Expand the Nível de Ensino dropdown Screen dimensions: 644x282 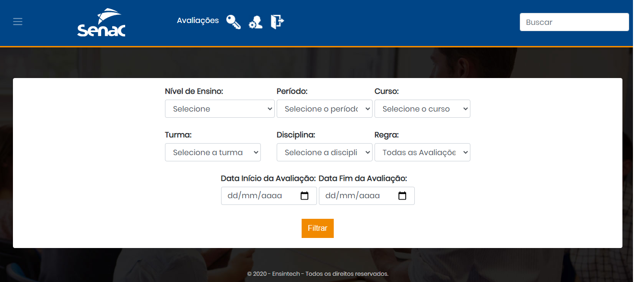click(x=220, y=109)
